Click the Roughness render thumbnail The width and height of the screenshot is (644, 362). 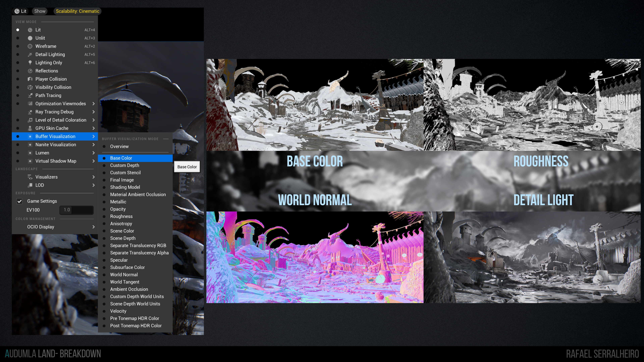[x=532, y=105]
